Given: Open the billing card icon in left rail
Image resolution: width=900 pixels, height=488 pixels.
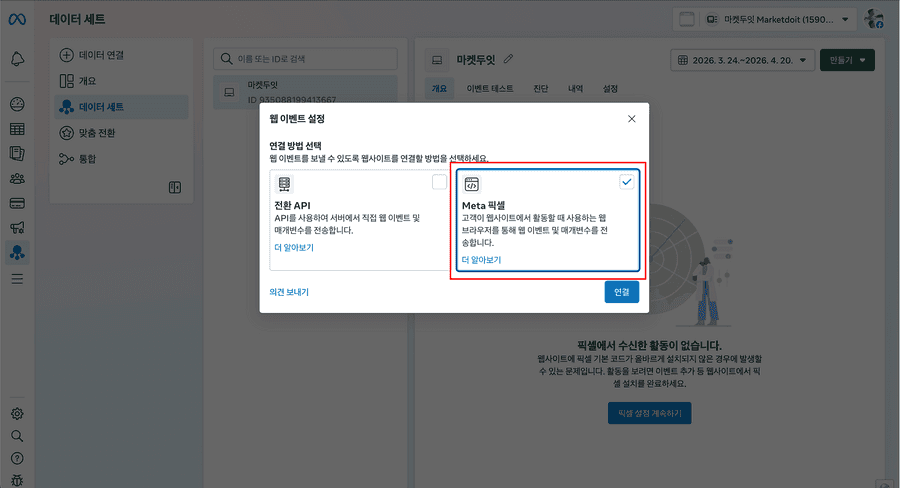Looking at the screenshot, I should (17, 203).
